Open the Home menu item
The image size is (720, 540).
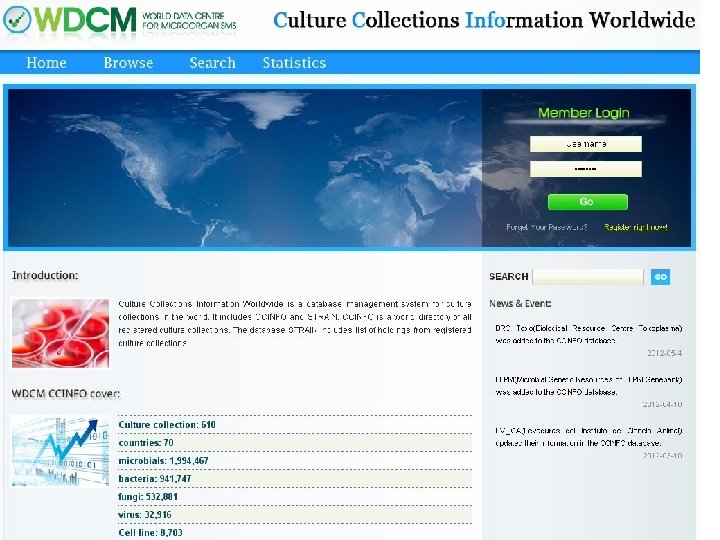(x=46, y=62)
